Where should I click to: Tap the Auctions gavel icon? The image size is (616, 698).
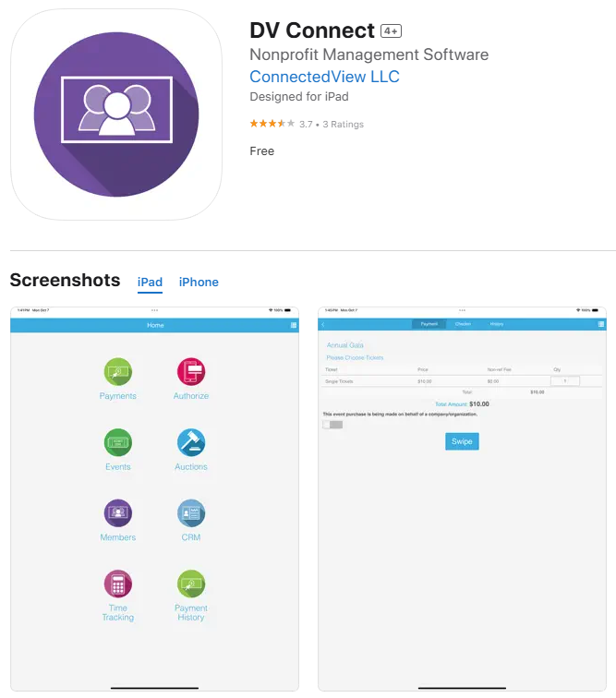point(191,442)
